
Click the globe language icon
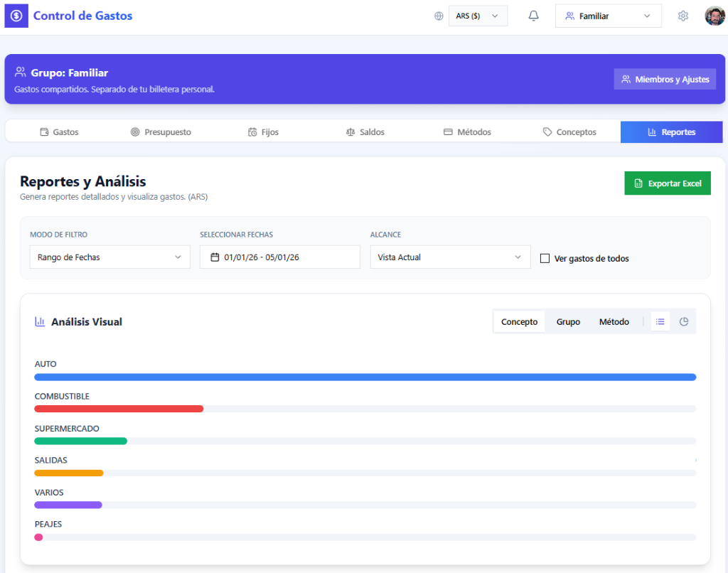(439, 16)
